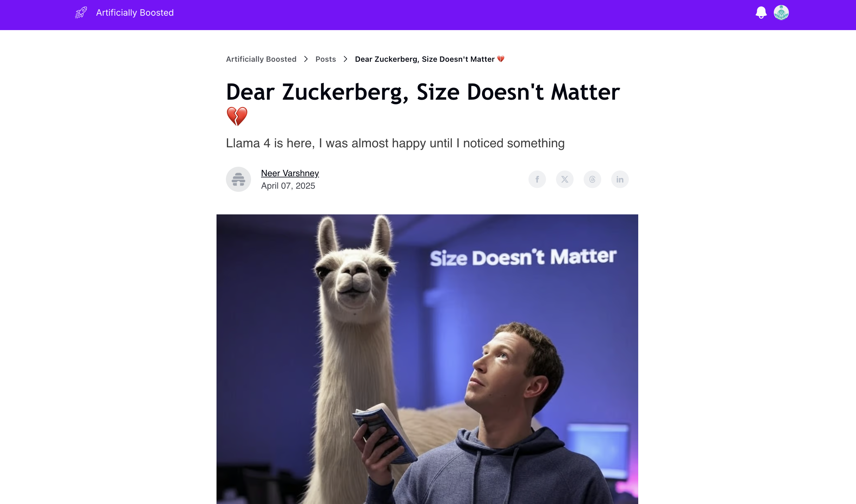Share the post on Facebook
Image resolution: width=856 pixels, height=504 pixels.
coord(537,179)
